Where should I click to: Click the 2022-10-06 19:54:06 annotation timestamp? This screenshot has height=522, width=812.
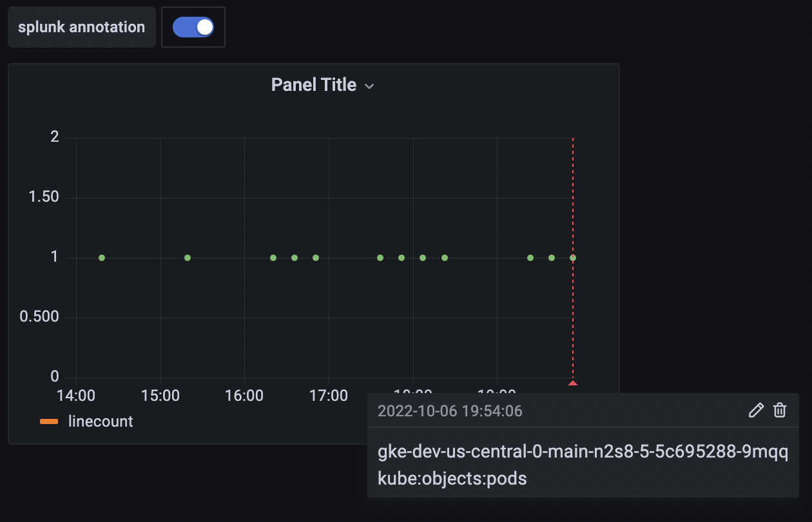[x=450, y=411]
